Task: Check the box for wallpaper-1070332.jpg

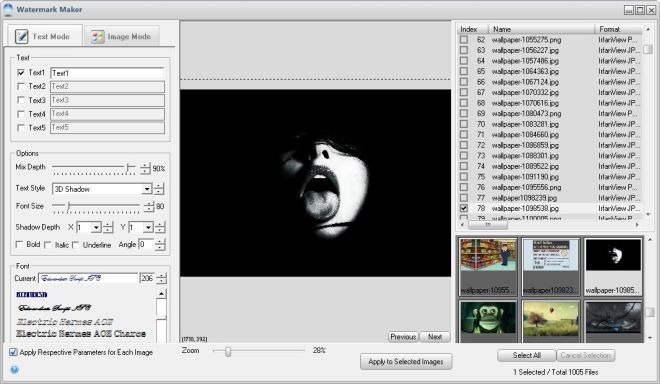Action: (x=463, y=92)
